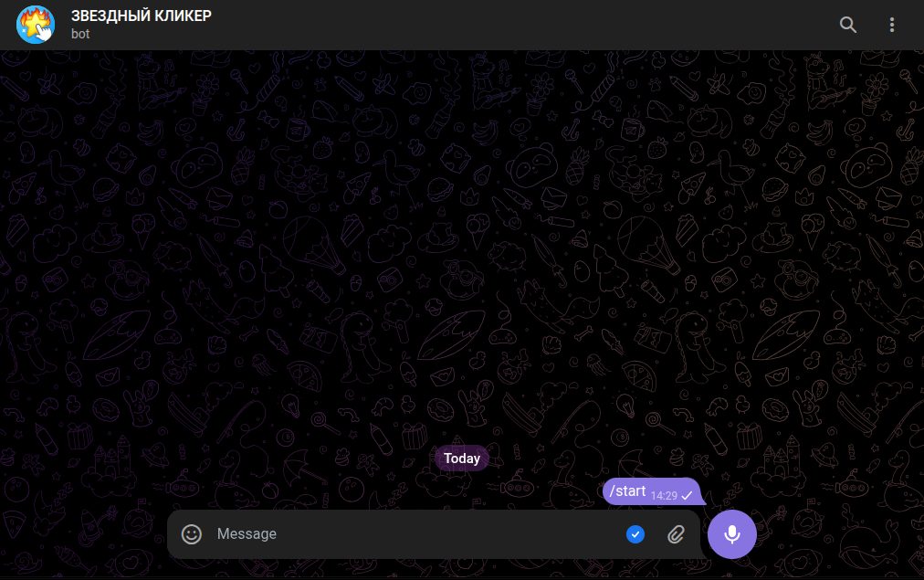Open the ЗВЕЗДНЫЙ КЛИКЕР bot avatar
Image resolution: width=924 pixels, height=580 pixels.
(x=36, y=25)
